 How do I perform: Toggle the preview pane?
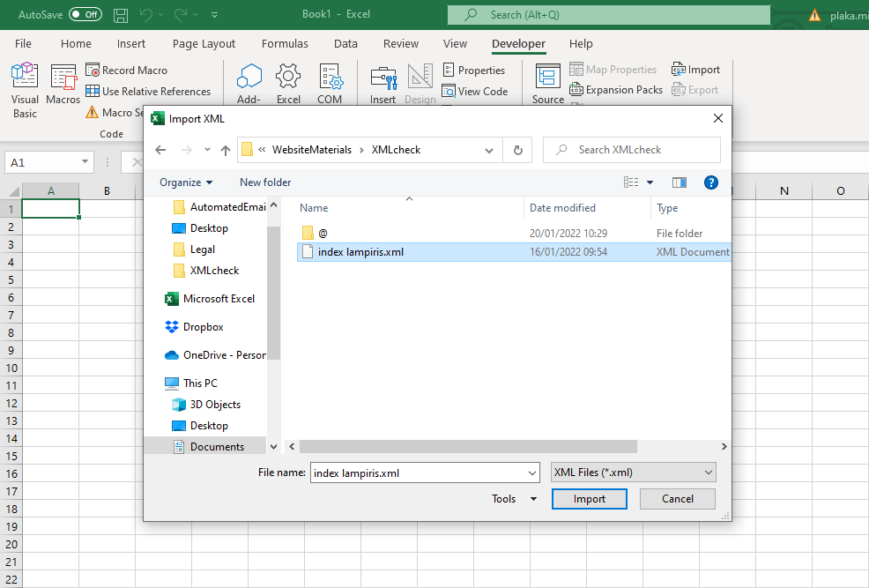679,182
